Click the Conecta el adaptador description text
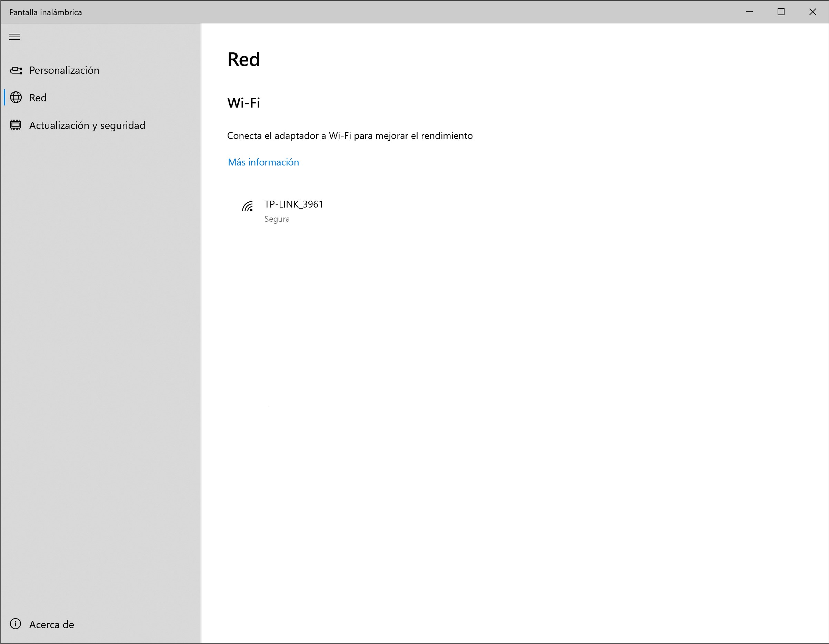This screenshot has height=644, width=829. 350,135
